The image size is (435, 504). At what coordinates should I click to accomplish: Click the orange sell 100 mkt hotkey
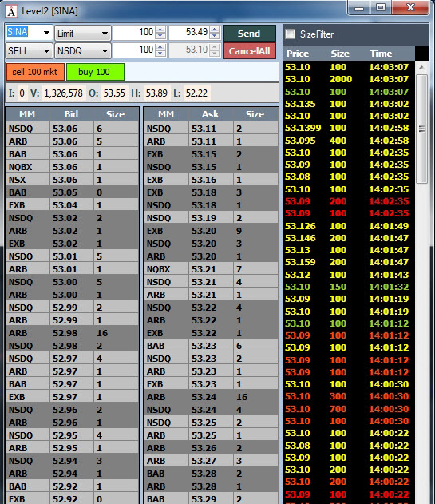[35, 72]
